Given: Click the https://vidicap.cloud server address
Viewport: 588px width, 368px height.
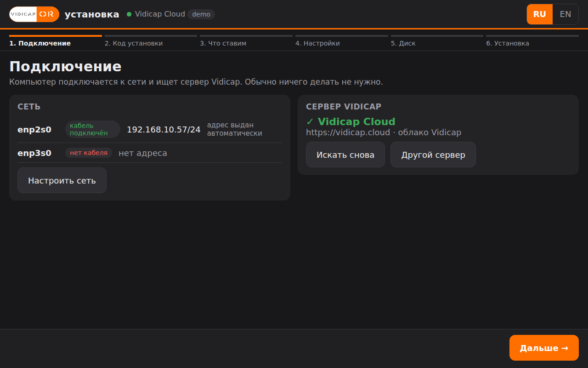Looking at the screenshot, I should [x=348, y=132].
